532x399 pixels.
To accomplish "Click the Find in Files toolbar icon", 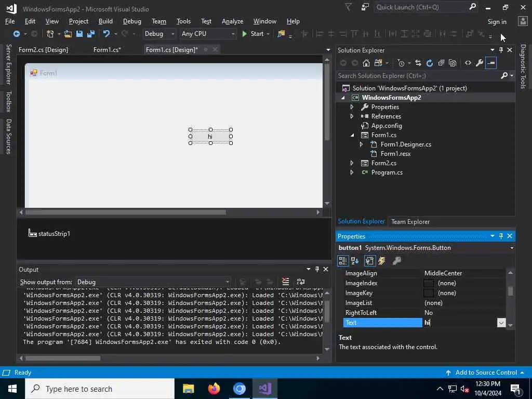I will point(281,34).
